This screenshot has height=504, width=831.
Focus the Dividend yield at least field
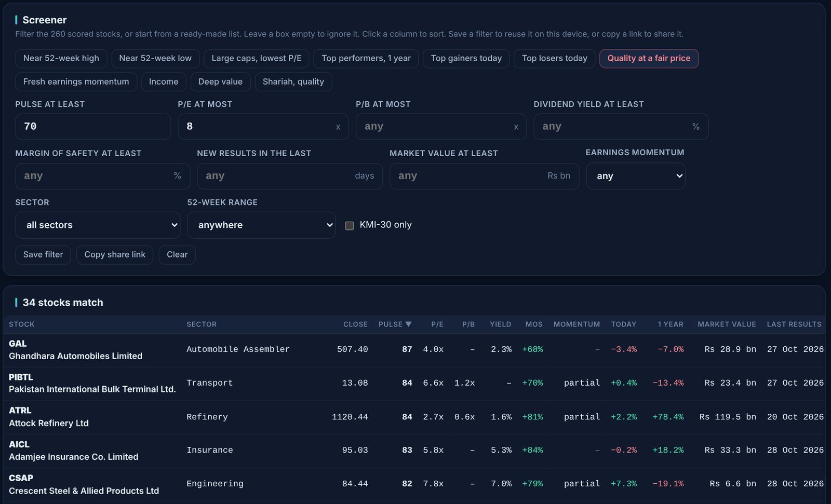(x=621, y=127)
